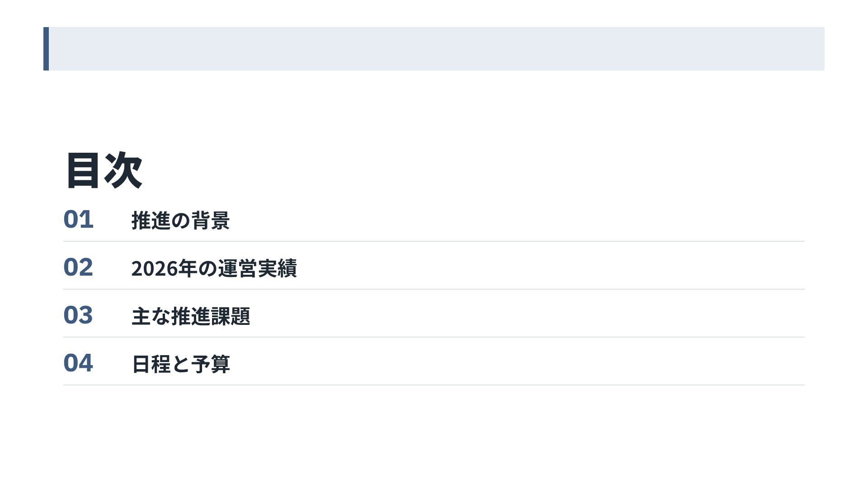Click the divider line below 2026年の運営実績
This screenshot has width=868, height=488.
434,289
